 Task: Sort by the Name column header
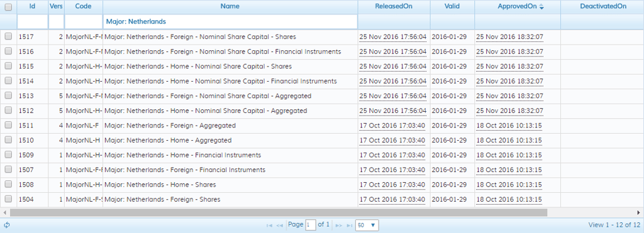(x=230, y=6)
